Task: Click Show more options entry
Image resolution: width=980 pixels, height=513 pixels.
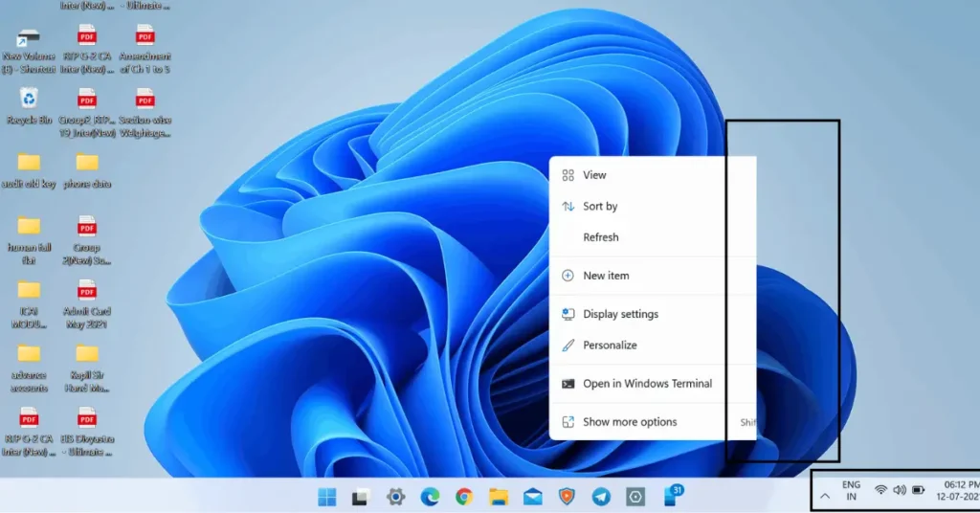Action: (x=630, y=422)
